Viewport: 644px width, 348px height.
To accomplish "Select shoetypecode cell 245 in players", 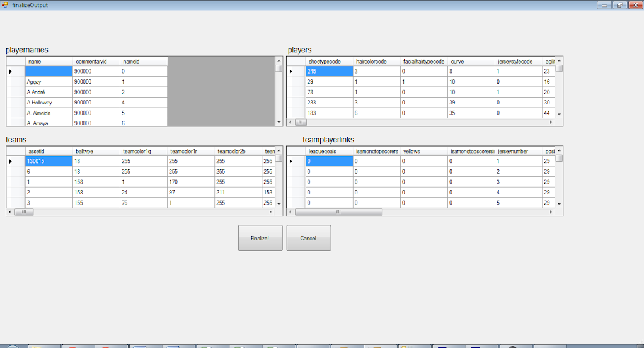I will click(330, 71).
